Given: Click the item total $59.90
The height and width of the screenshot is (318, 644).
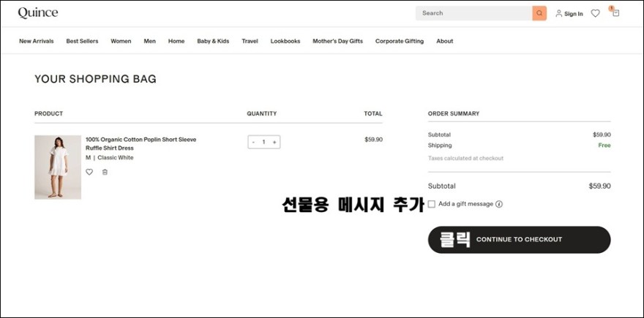Looking at the screenshot, I should click(373, 140).
